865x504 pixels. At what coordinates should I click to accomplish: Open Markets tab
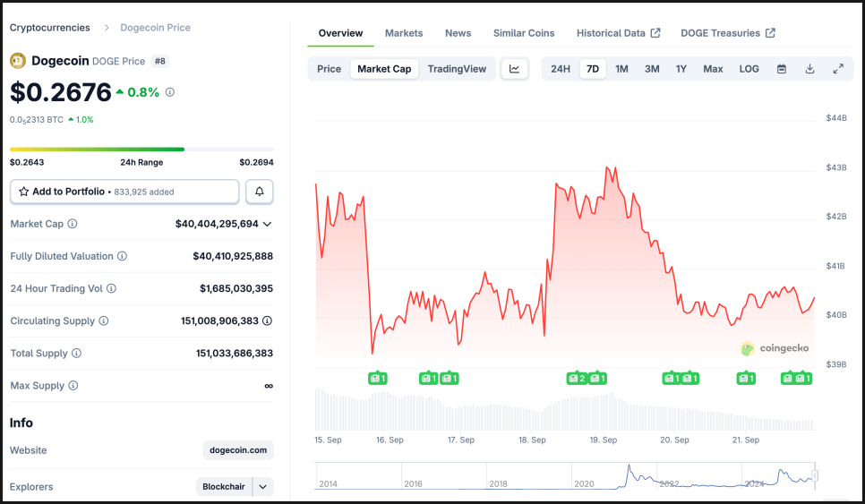coord(404,33)
